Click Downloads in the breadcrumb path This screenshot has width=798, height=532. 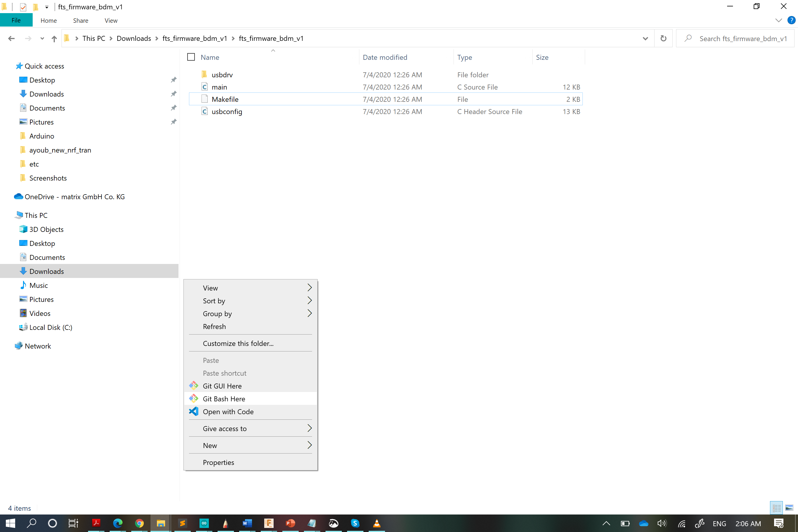click(134, 38)
